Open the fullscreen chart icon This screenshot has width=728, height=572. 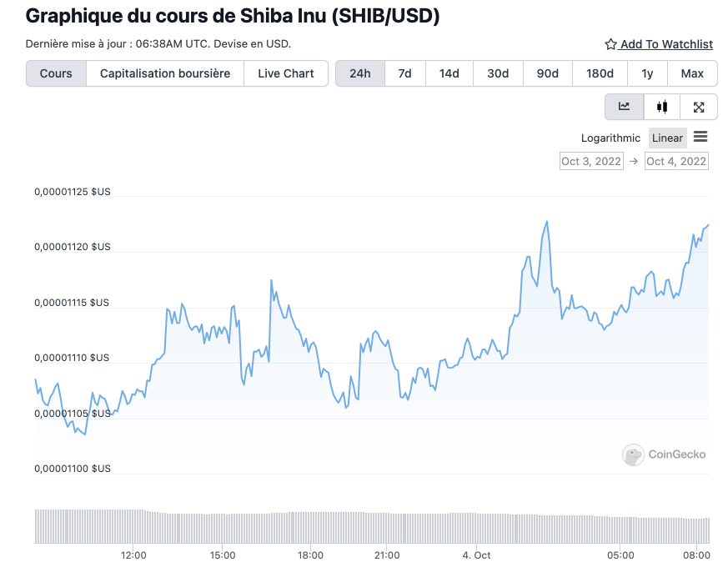click(x=699, y=107)
